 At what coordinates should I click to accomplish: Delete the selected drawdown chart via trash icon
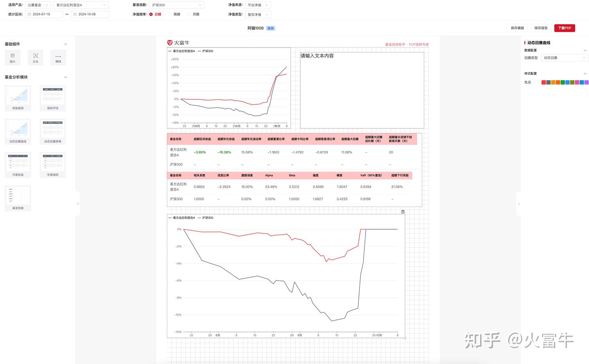point(403,211)
